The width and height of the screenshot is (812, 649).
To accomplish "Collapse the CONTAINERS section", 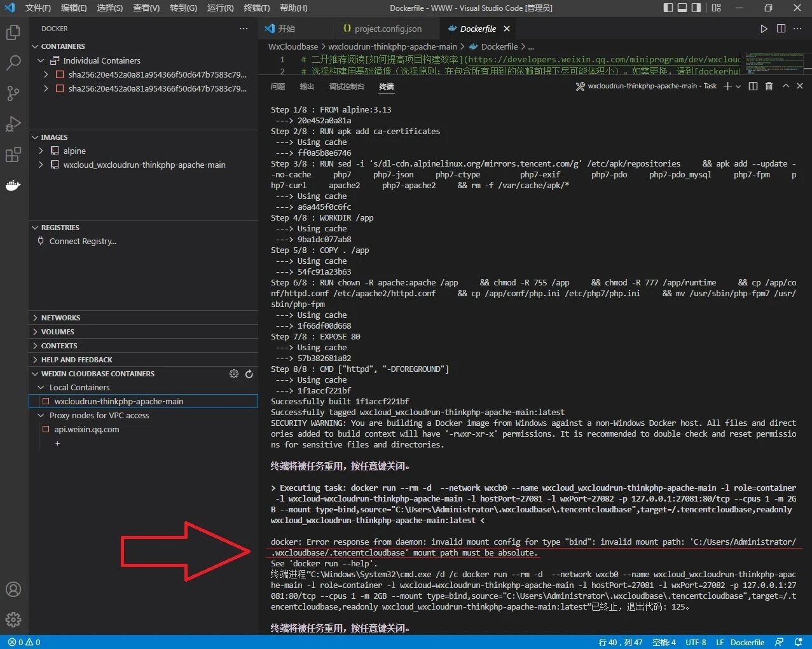I will coord(62,46).
